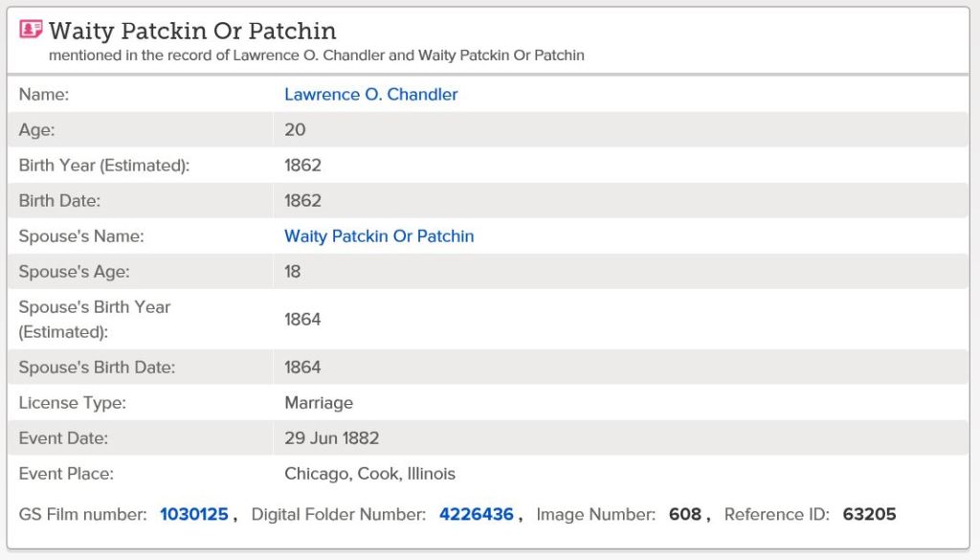The width and height of the screenshot is (980, 560).
Task: Select the Age value 20
Action: [295, 130]
